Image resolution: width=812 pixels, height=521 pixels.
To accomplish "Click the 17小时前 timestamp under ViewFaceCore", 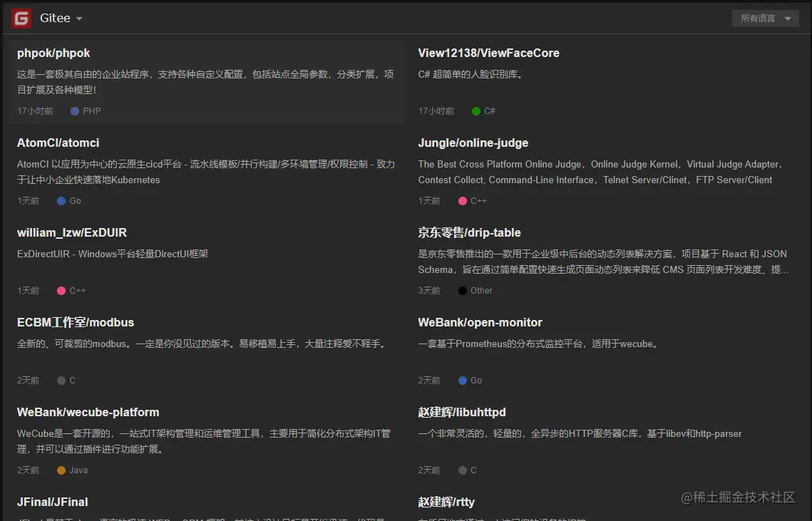I will tap(436, 111).
